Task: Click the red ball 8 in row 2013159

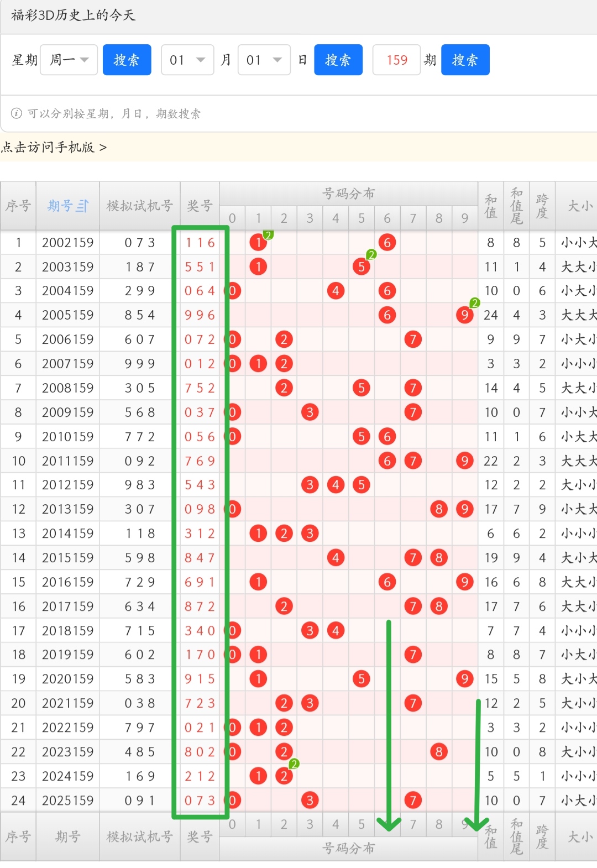Action: click(439, 509)
